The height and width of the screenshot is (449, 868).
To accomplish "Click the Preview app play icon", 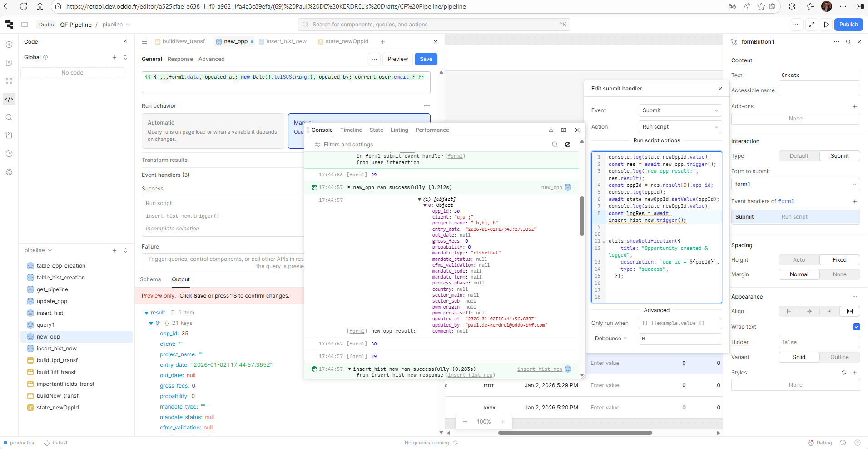I will tap(827, 25).
